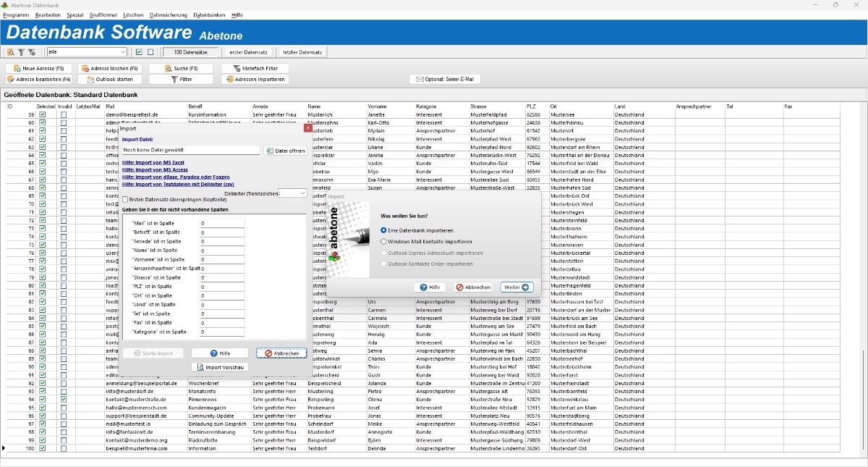Jump to erster Datensatz
Image resolution: width=868 pixels, height=467 pixels.
click(249, 52)
